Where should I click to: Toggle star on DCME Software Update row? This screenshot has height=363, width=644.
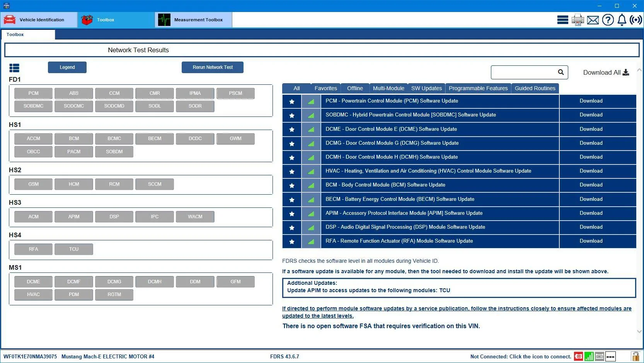(292, 129)
